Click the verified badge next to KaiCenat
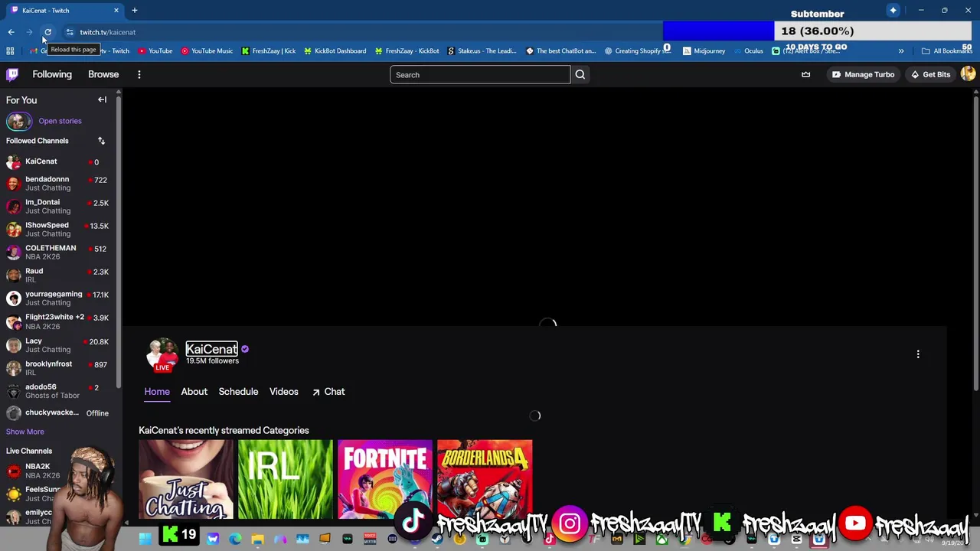This screenshot has height=551, width=980. point(245,349)
